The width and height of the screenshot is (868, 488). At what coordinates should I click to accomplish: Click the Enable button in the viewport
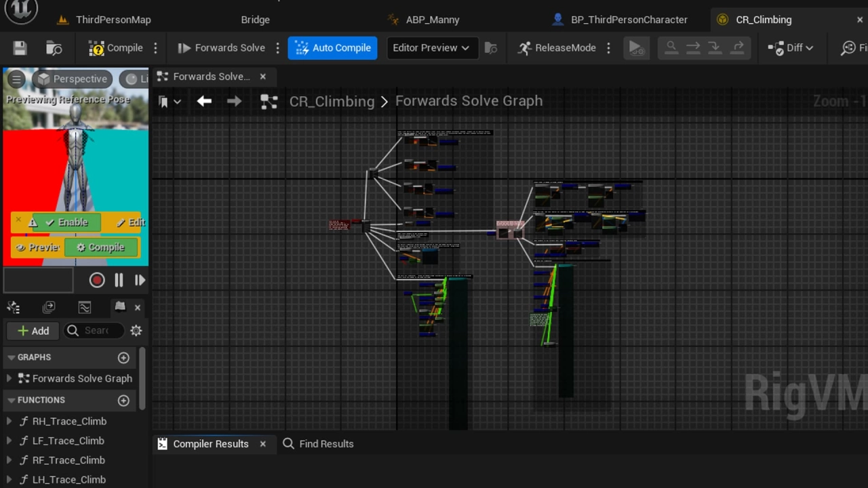66,222
